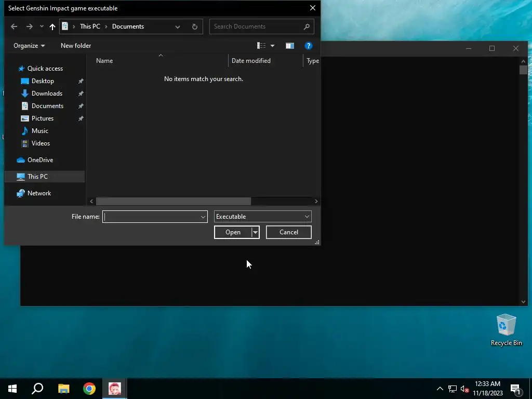Launch Google Chrome from the taskbar
This screenshot has height=399, width=532.
89,389
